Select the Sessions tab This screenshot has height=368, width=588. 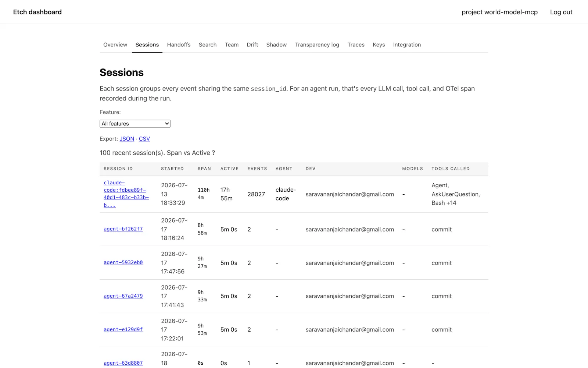coord(147,45)
